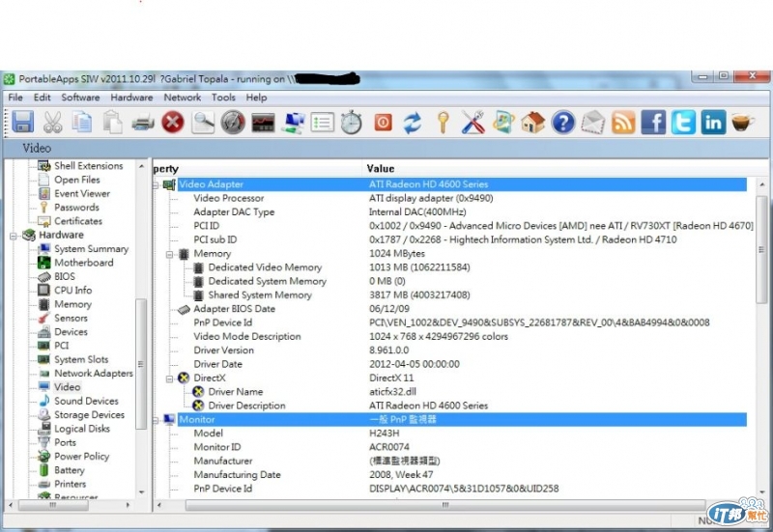Click the checklist toolbar icon
The width and height of the screenshot is (773, 532).
point(323,123)
